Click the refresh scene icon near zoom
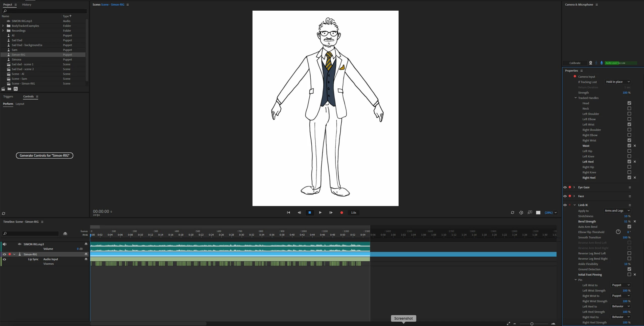The width and height of the screenshot is (644, 326). click(x=512, y=213)
